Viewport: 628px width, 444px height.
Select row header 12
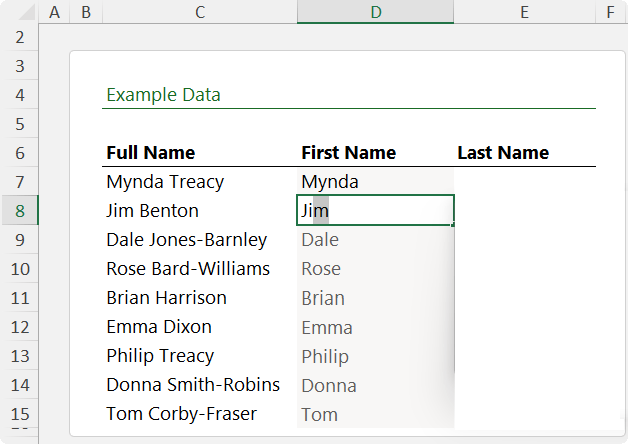click(x=19, y=327)
